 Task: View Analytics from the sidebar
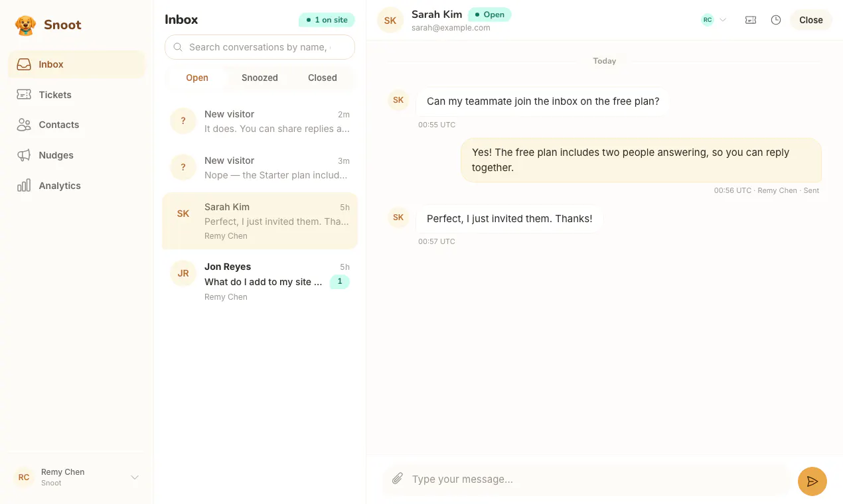76,186
